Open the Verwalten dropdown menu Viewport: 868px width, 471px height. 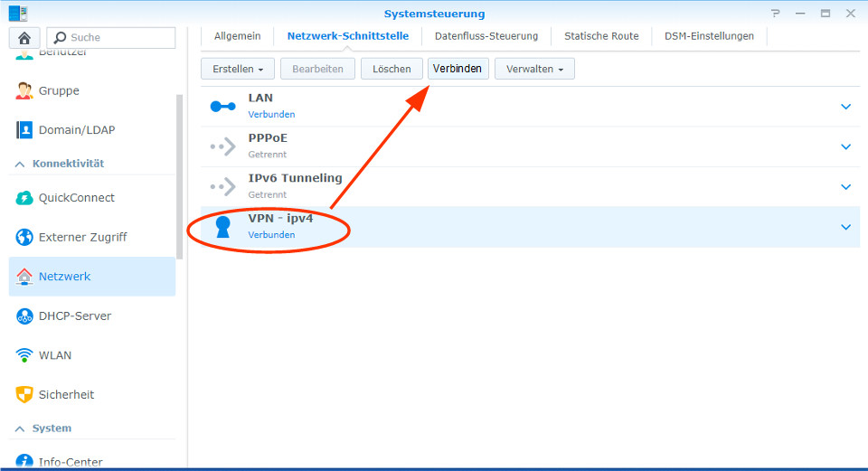click(x=534, y=69)
